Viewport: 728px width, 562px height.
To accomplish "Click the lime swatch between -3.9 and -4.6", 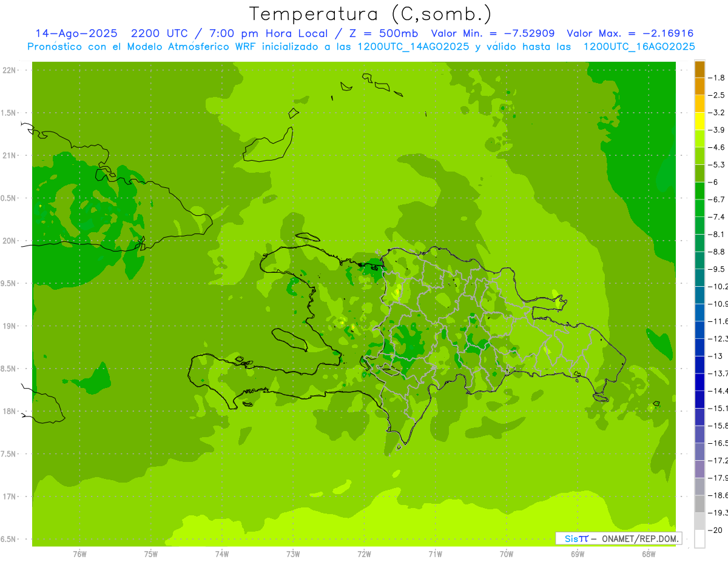I will tap(699, 139).
